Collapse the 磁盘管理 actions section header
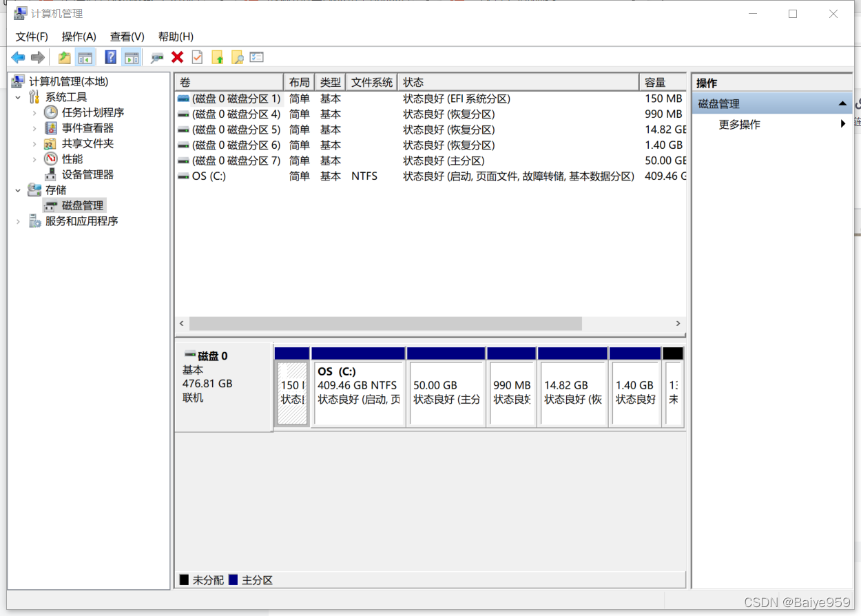This screenshot has height=616, width=861. click(842, 104)
